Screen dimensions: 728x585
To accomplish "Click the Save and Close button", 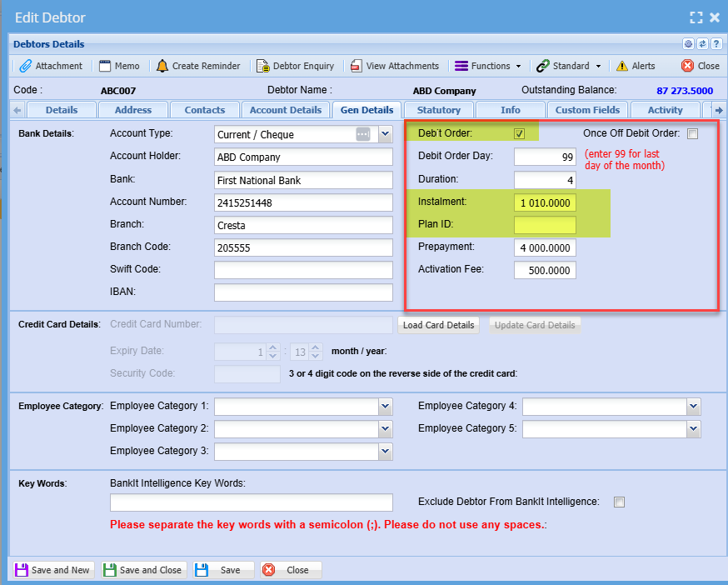I will [142, 570].
